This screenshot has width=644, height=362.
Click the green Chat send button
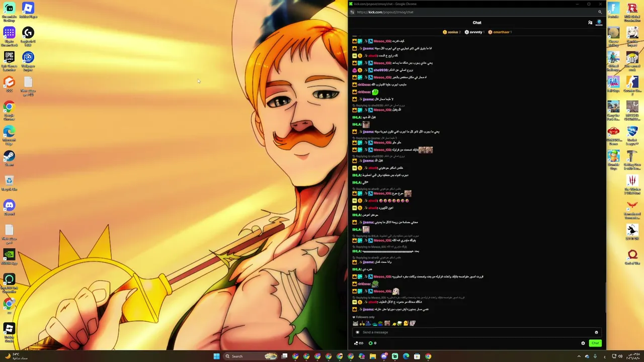point(595,343)
